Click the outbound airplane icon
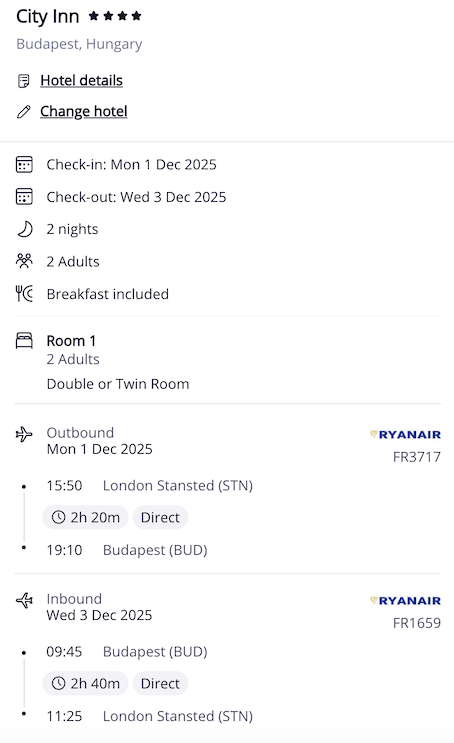Viewport: 454px width, 743px height. click(x=24, y=434)
